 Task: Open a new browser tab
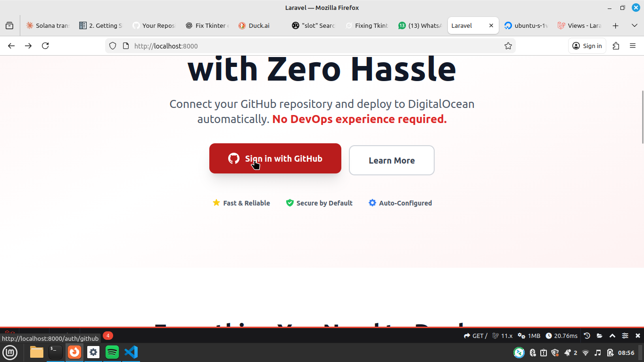(x=615, y=25)
